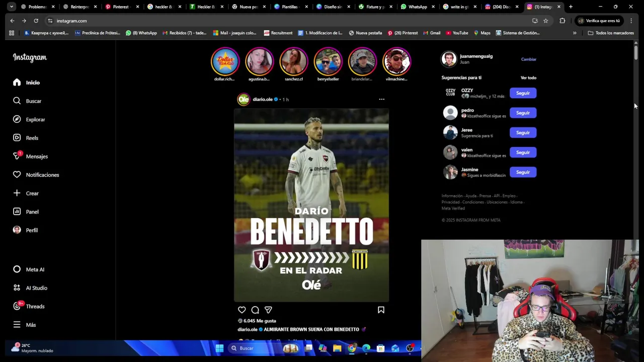The width and height of the screenshot is (644, 362).
Task: Open the Windows Start button
Action: (x=219, y=348)
